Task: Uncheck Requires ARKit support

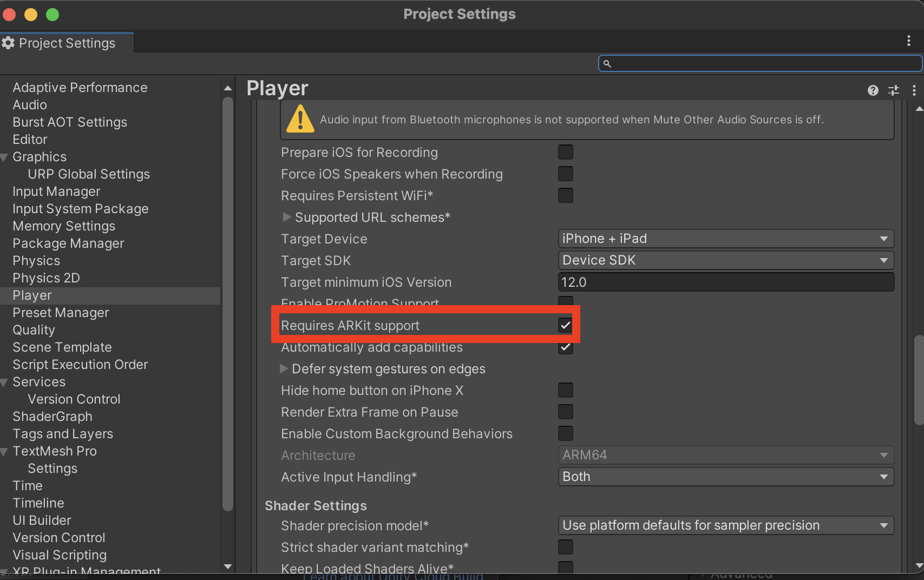Action: [566, 325]
